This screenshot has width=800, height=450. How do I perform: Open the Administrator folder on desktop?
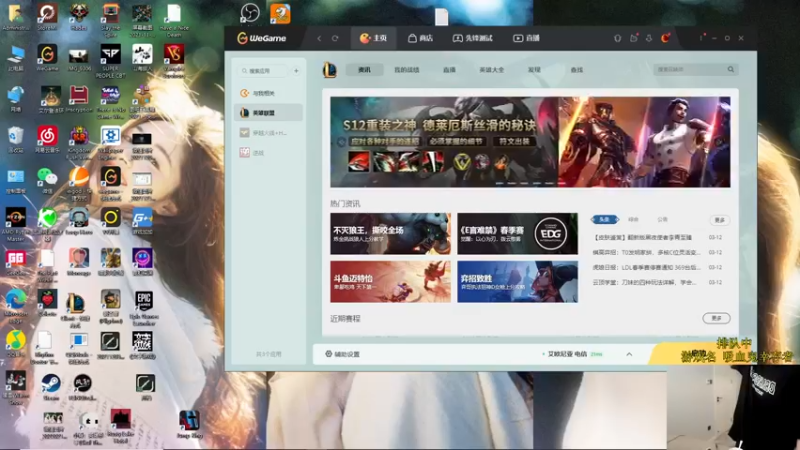(16, 17)
